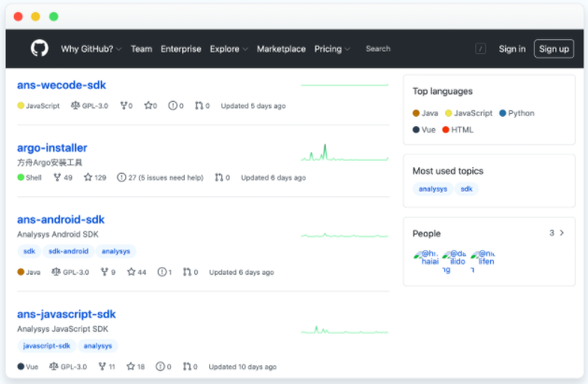Open the People section heading
This screenshot has height=384, width=588.
427,234
